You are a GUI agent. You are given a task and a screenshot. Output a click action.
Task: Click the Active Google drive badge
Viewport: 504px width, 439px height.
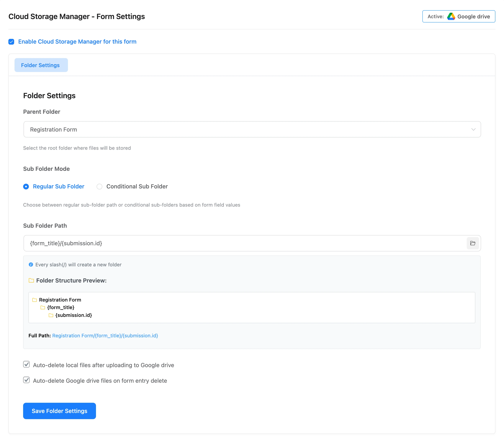[x=458, y=16]
